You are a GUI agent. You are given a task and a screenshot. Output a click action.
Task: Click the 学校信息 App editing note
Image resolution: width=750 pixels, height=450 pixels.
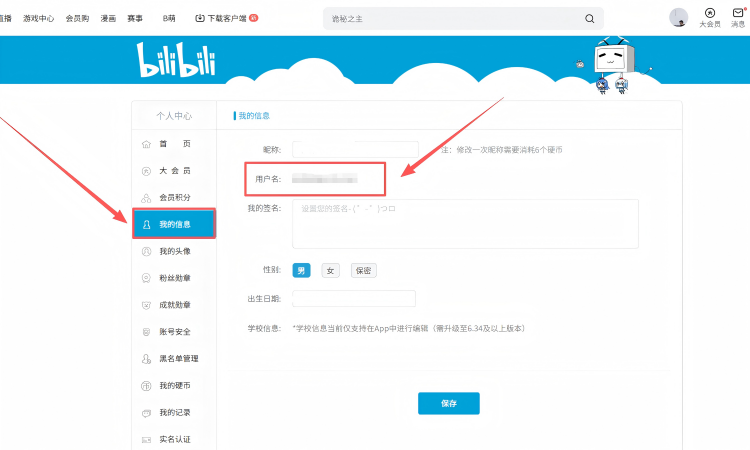tap(409, 329)
